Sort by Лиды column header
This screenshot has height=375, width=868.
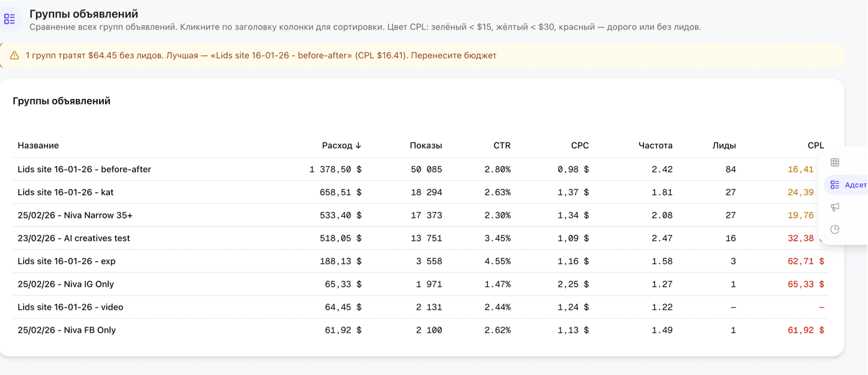tap(724, 146)
